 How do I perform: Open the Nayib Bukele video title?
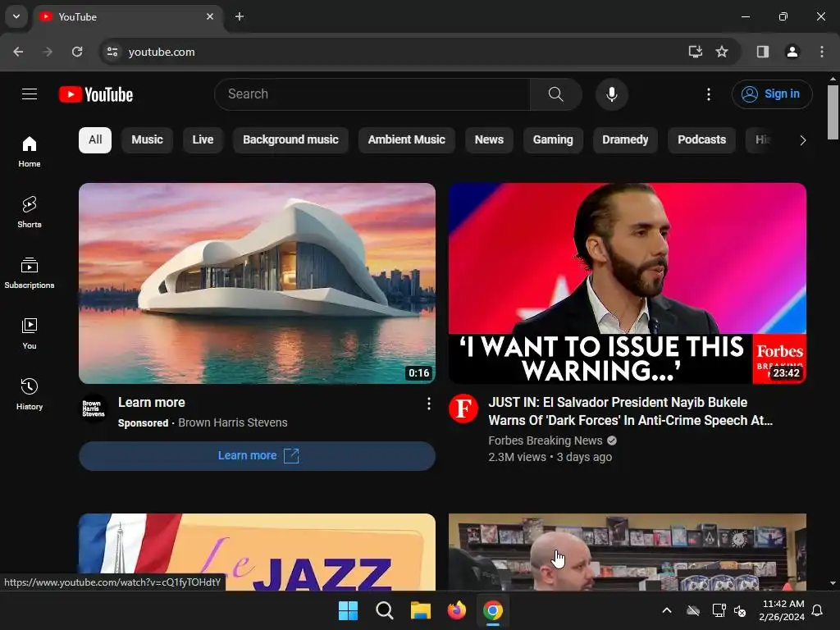631,412
